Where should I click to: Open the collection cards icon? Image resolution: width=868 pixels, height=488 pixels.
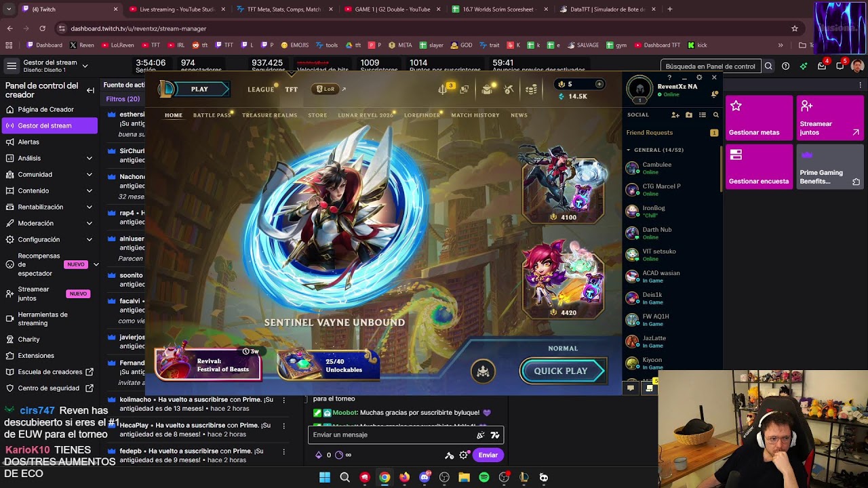(x=465, y=89)
